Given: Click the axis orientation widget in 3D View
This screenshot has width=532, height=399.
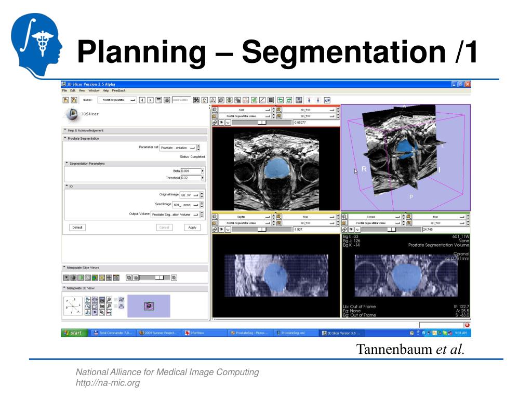Looking at the screenshot, I should tap(73, 306).
